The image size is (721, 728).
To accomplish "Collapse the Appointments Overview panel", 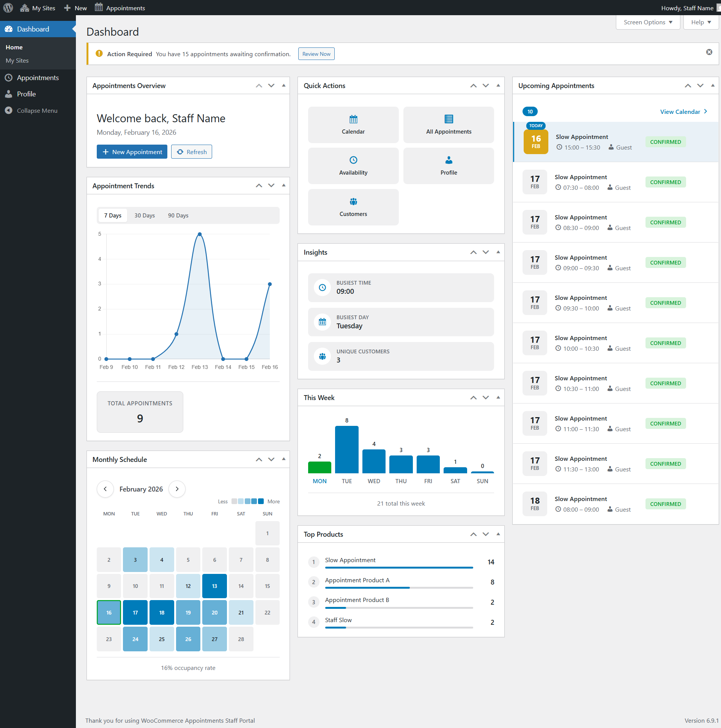I will 283,85.
